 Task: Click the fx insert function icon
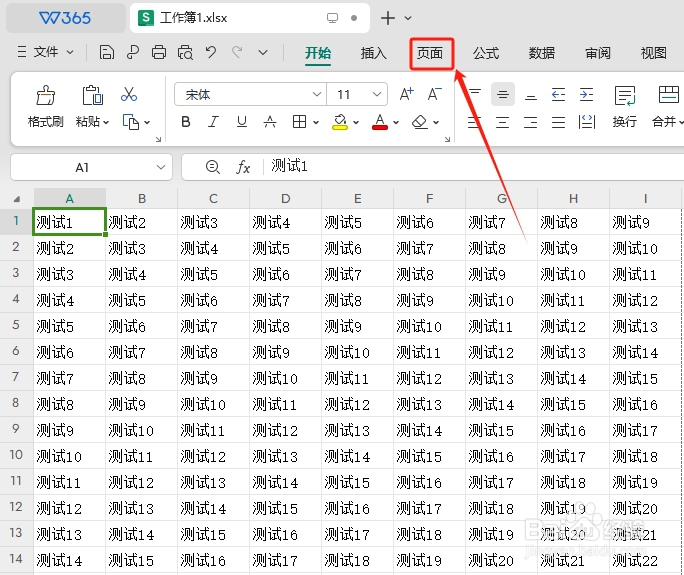(x=243, y=167)
